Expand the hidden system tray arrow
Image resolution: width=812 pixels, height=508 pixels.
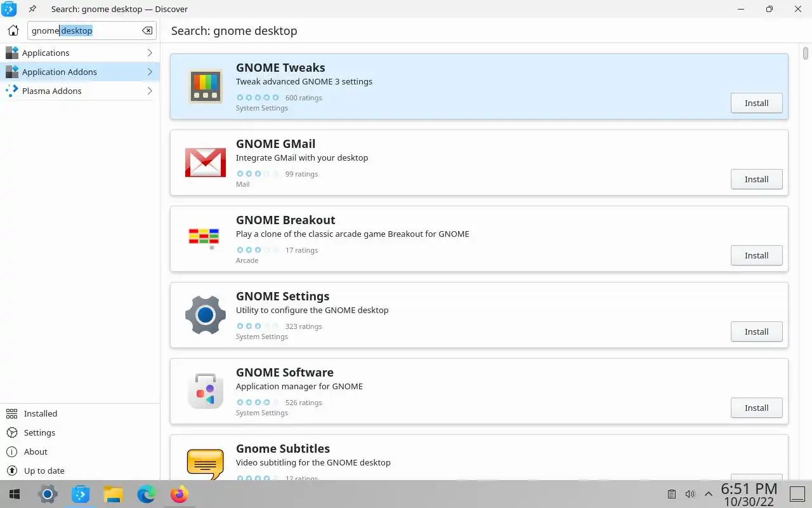[709, 494]
